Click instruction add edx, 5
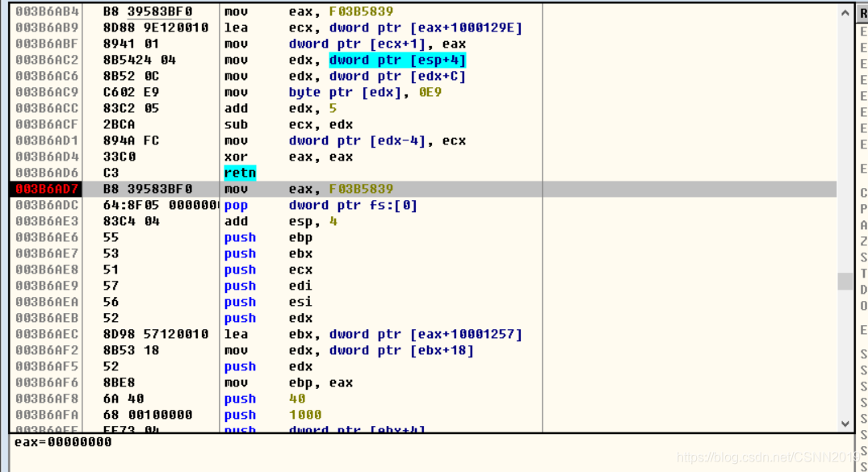Image resolution: width=868 pixels, height=472 pixels. click(x=280, y=108)
